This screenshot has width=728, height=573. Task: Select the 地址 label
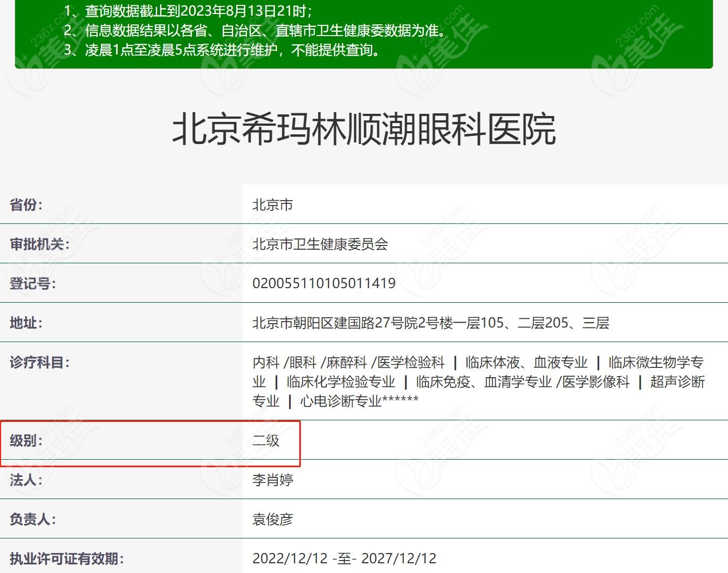point(26,323)
